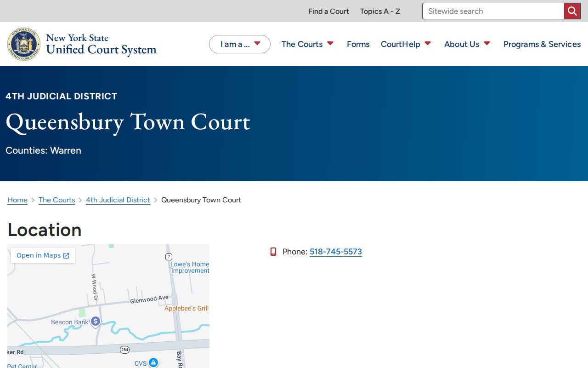The height and width of the screenshot is (368, 588).
Task: Click in the Sitewide search field
Action: point(493,11)
